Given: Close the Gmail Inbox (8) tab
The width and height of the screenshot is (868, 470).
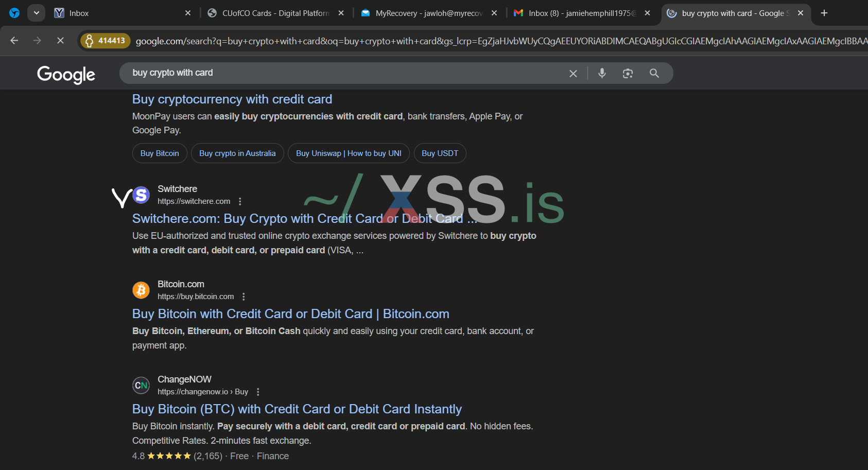Looking at the screenshot, I should coord(647,13).
